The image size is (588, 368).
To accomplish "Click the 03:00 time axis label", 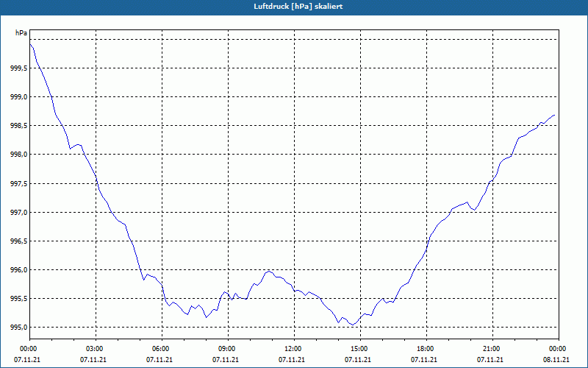I will 96,349.
